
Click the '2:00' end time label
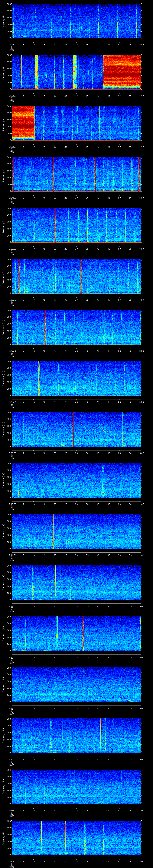coord(141,44)
